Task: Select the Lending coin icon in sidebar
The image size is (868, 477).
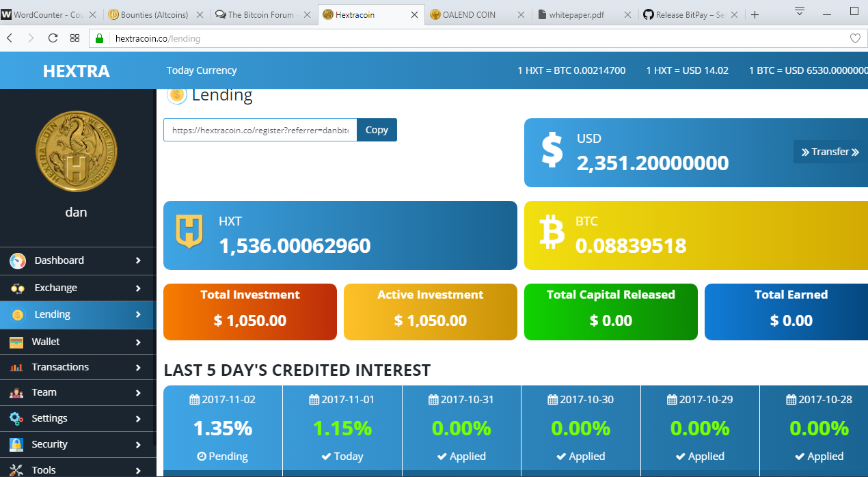Action: point(18,315)
